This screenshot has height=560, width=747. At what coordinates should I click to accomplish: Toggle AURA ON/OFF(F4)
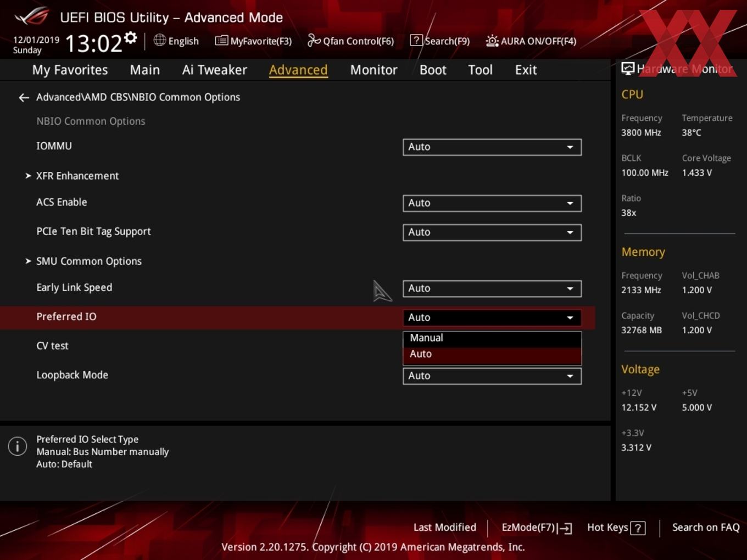[x=531, y=41]
